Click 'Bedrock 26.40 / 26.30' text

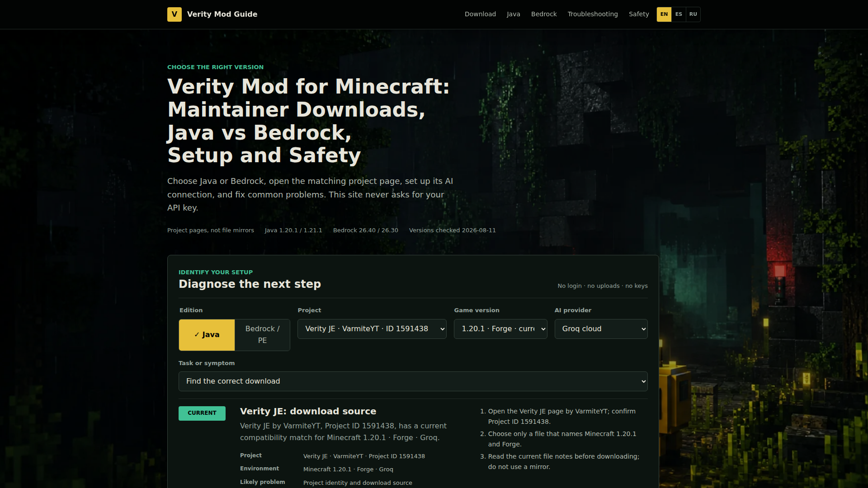point(365,230)
